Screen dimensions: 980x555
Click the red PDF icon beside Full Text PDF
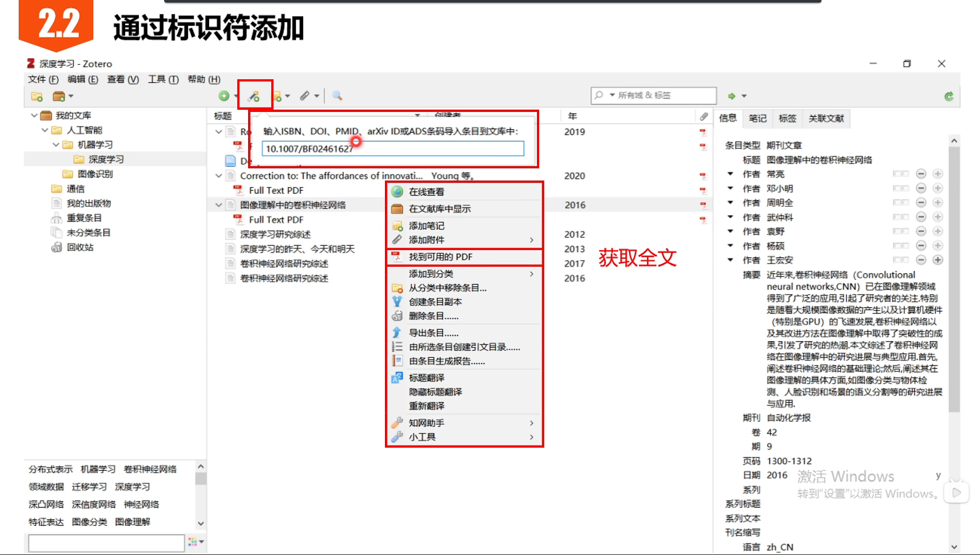pos(238,219)
